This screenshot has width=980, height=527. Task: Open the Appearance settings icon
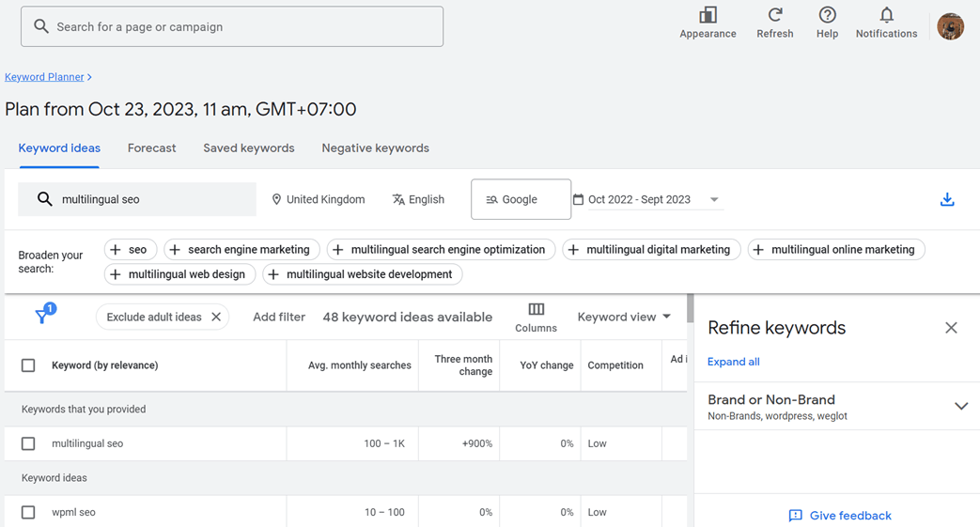708,15
